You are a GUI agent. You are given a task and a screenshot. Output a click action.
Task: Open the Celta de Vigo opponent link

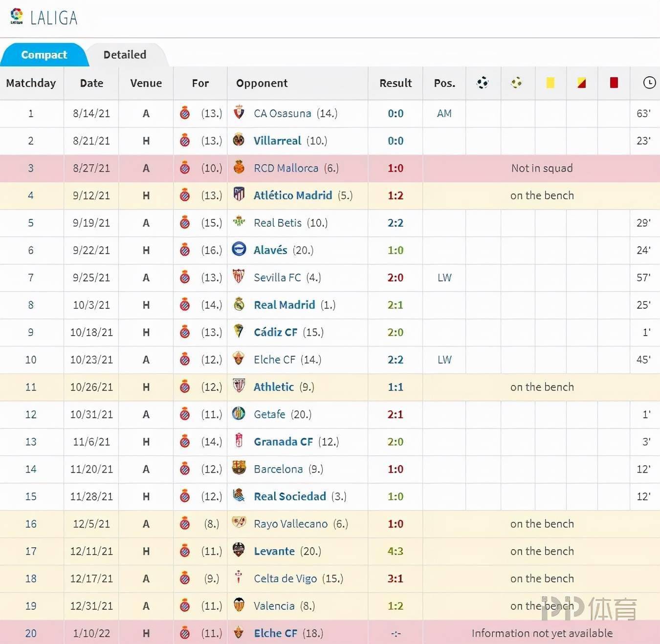click(x=285, y=579)
